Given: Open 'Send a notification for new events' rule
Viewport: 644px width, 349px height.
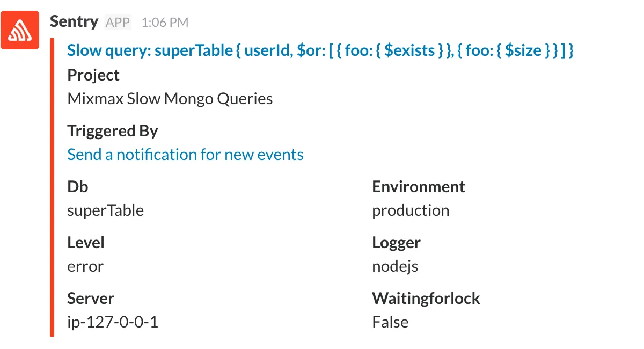Looking at the screenshot, I should 185,155.
